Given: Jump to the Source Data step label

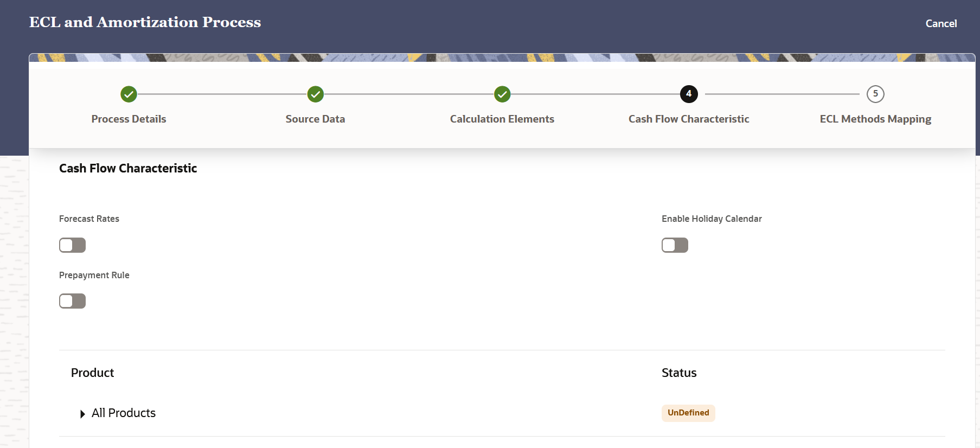Looking at the screenshot, I should pyautogui.click(x=315, y=119).
